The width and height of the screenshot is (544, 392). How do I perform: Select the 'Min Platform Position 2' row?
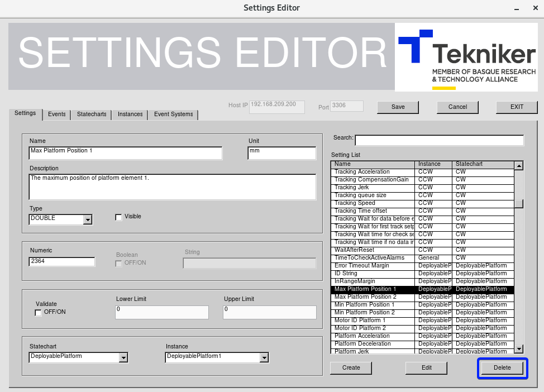[423, 313]
